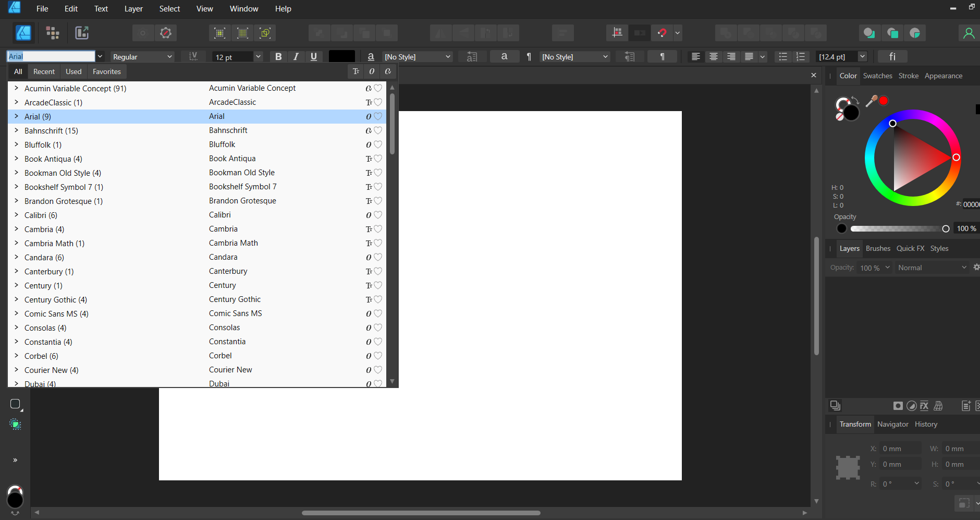
Task: Select Courier New font
Action: pyautogui.click(x=197, y=370)
